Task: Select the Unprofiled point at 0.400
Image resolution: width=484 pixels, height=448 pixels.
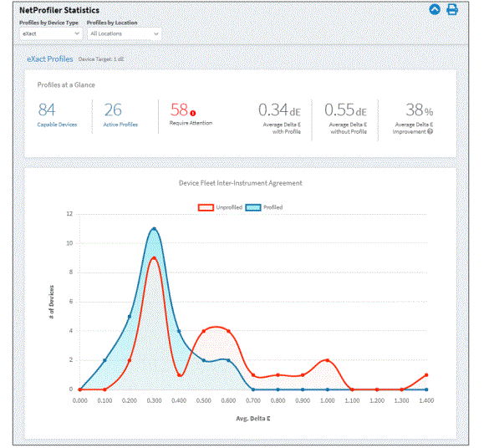Action: 179,375
